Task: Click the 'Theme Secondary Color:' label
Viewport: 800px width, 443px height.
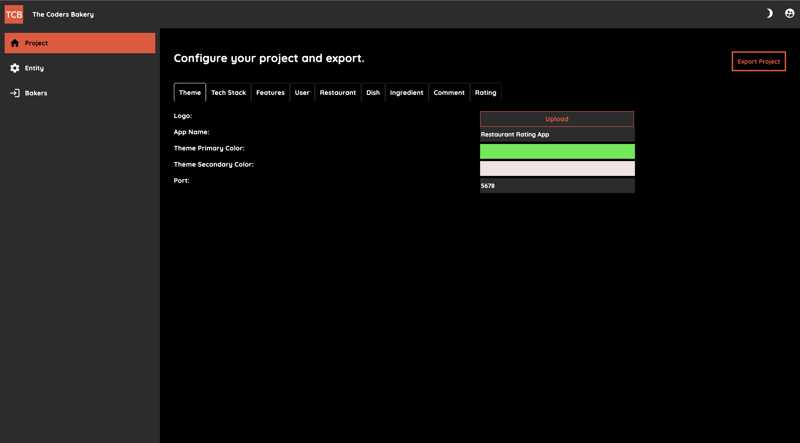Action: [213, 164]
